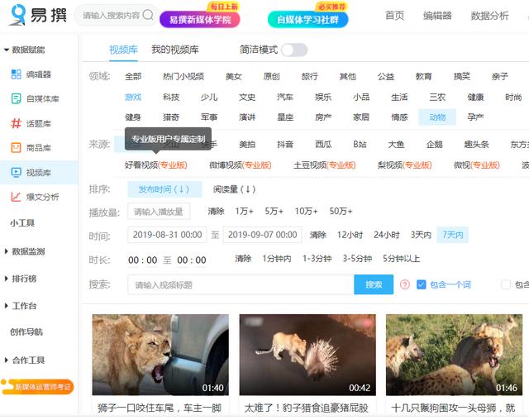The image size is (529, 420).
Task: Click the red question mark help icon
Action: 405,284
